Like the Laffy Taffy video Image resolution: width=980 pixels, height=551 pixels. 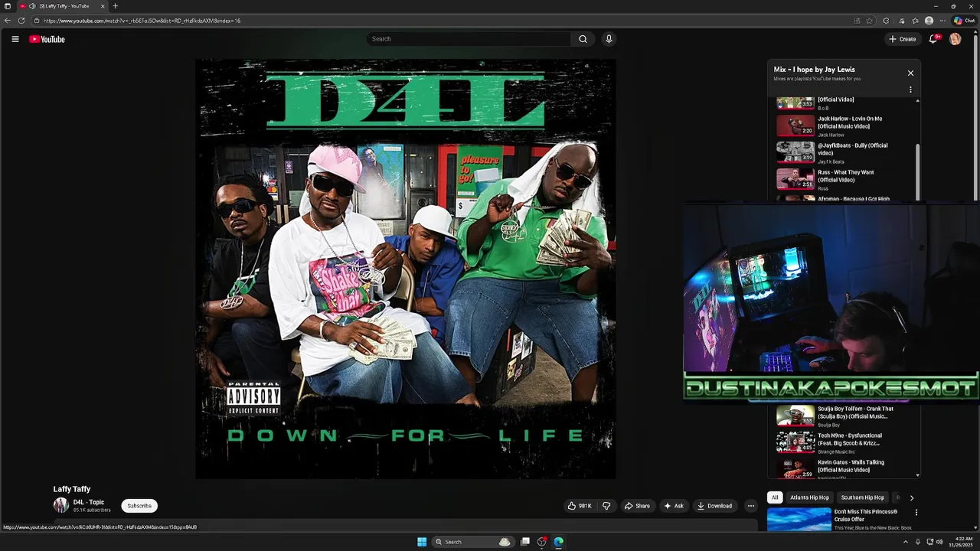point(580,506)
